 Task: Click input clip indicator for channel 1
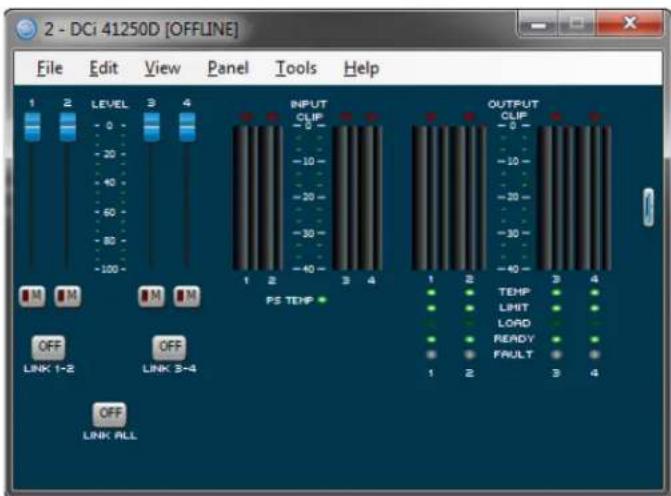[x=247, y=116]
